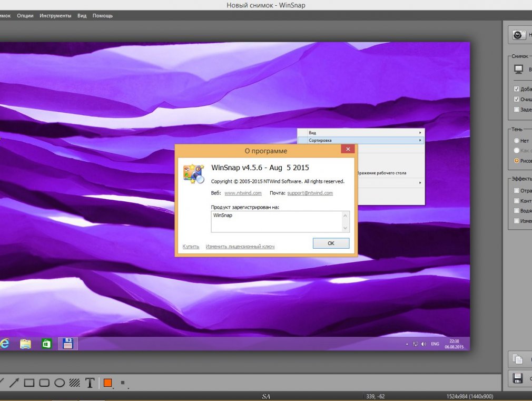532x401 pixels.
Task: Open the www.ntwind.com link
Action: [x=243, y=193]
